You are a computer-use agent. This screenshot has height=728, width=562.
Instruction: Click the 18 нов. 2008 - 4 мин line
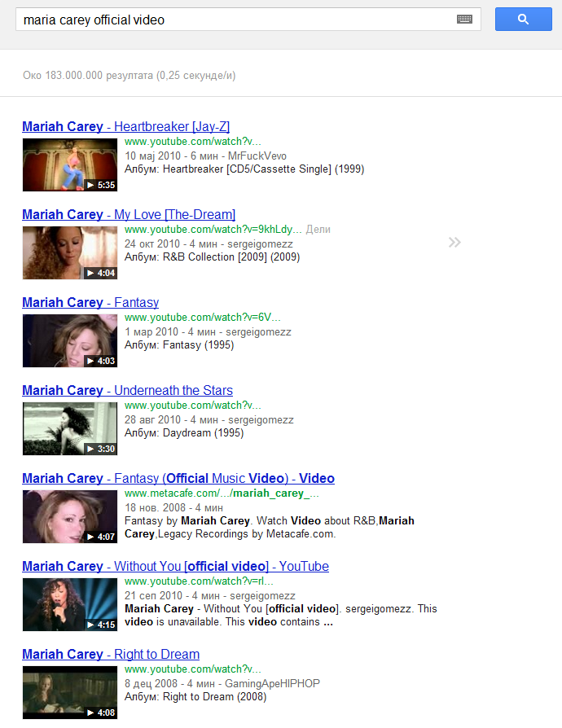[x=173, y=508]
